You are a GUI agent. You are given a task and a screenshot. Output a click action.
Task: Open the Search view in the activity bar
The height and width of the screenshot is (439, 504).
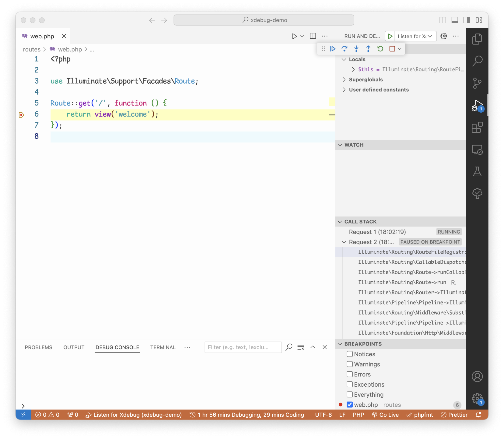[x=478, y=61]
